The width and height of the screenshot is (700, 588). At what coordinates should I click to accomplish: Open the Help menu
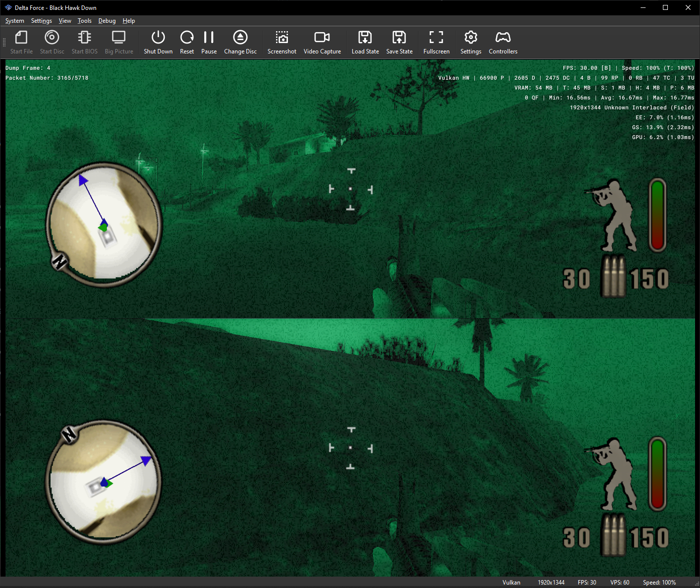[x=129, y=21]
